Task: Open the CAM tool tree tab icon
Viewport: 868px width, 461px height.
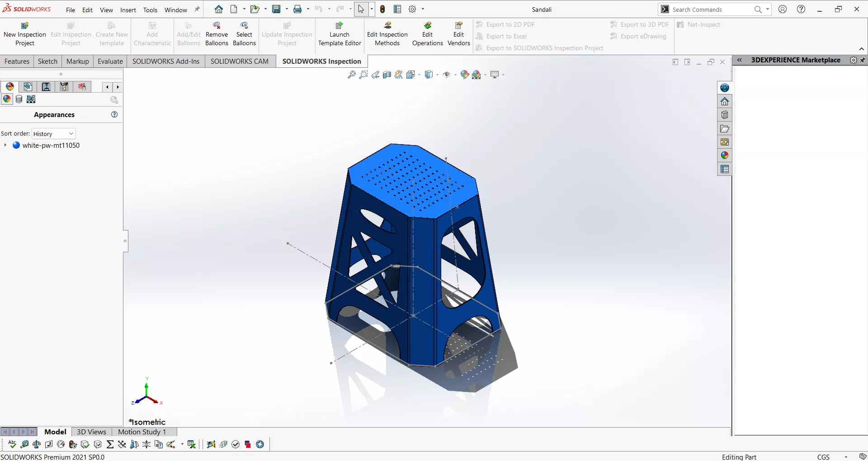Action: (64, 87)
